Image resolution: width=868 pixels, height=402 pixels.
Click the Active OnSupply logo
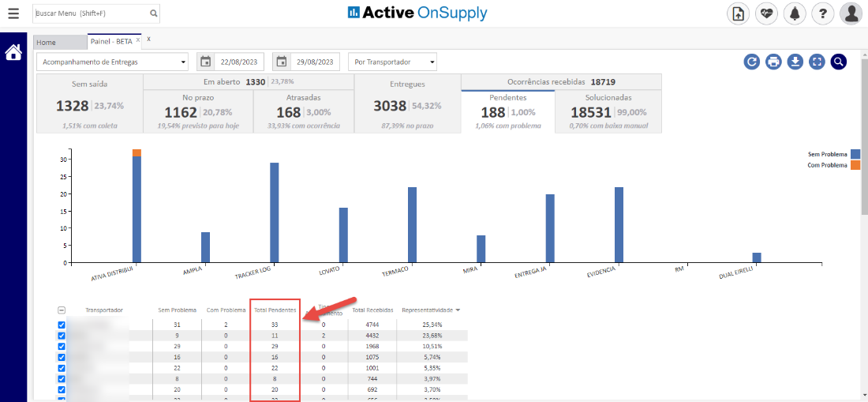click(418, 13)
